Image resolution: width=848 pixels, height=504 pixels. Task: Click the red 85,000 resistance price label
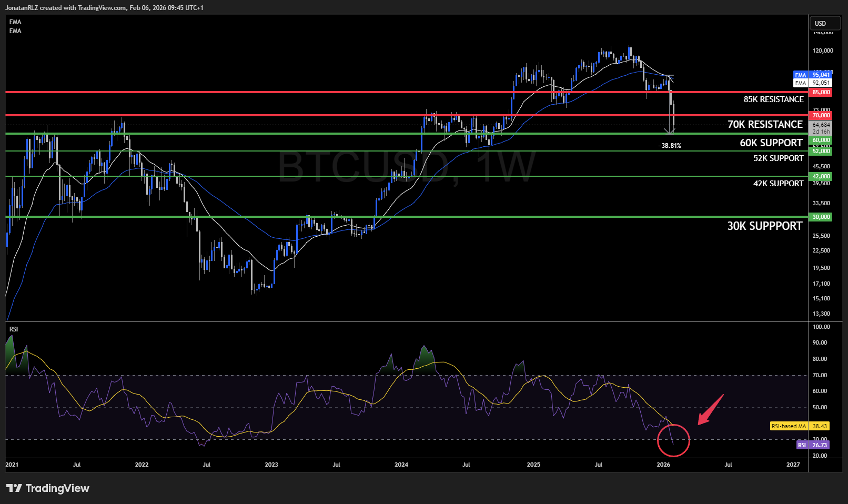820,92
